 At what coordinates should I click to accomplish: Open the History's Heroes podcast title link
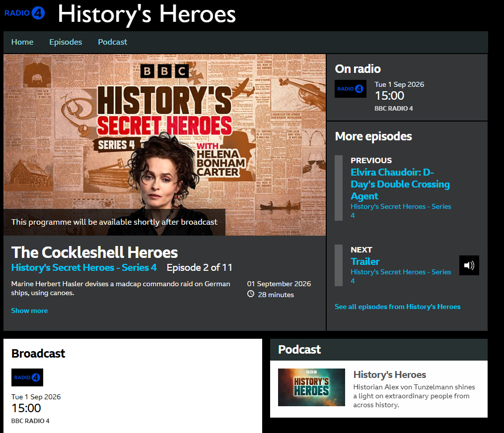[390, 374]
